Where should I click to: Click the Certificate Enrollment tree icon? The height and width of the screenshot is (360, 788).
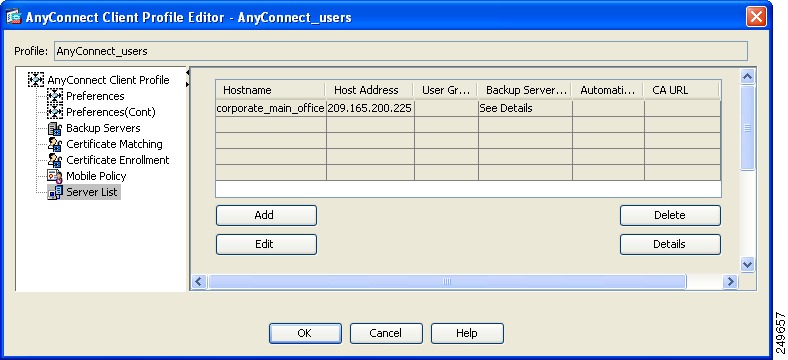tap(55, 160)
